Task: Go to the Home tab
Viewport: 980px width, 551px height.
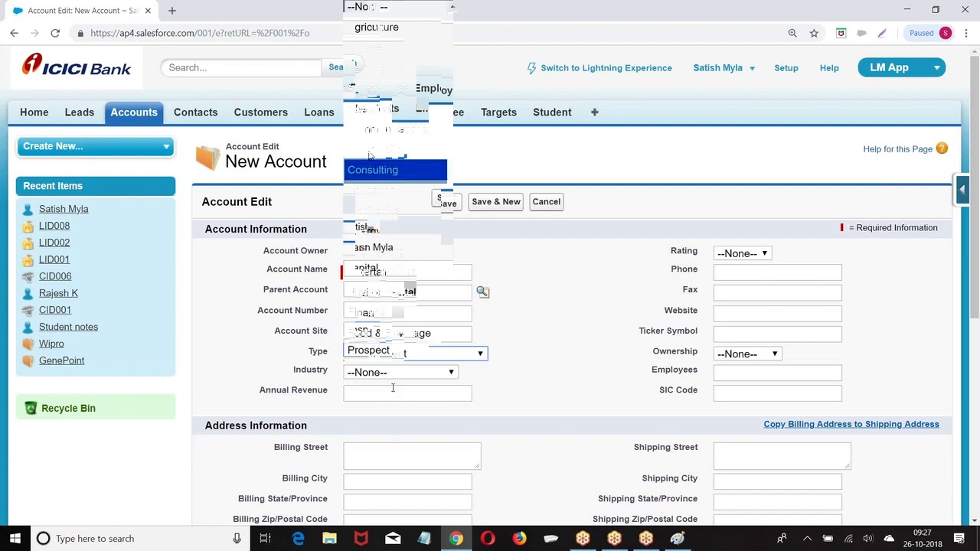Action: point(34,112)
